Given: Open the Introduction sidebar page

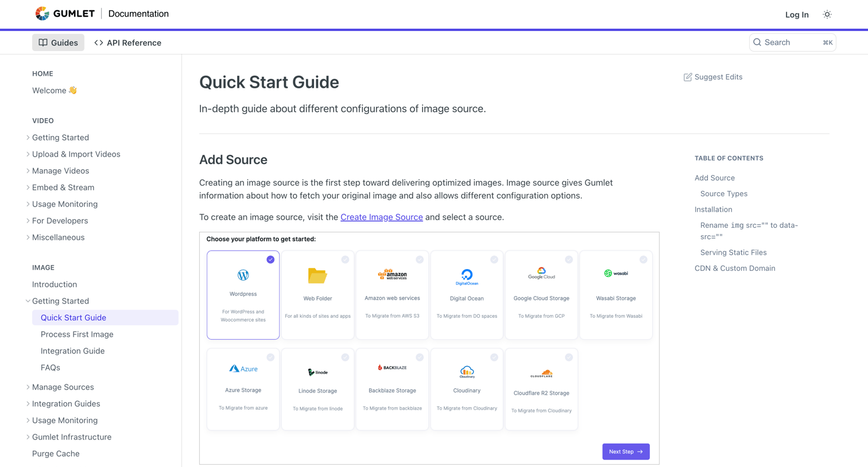Looking at the screenshot, I should coord(55,285).
